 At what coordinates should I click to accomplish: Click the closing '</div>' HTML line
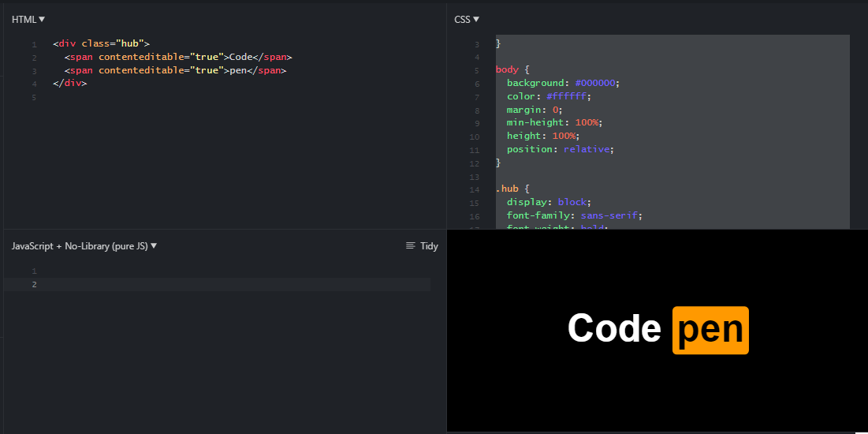click(69, 84)
